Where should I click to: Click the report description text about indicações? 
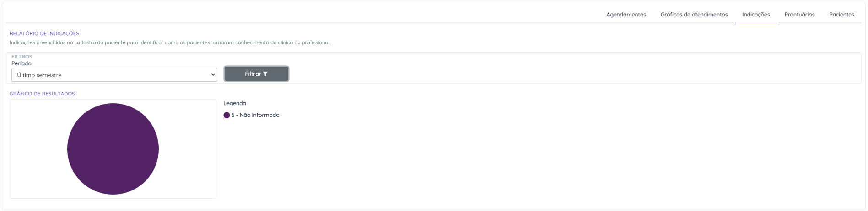coord(170,42)
